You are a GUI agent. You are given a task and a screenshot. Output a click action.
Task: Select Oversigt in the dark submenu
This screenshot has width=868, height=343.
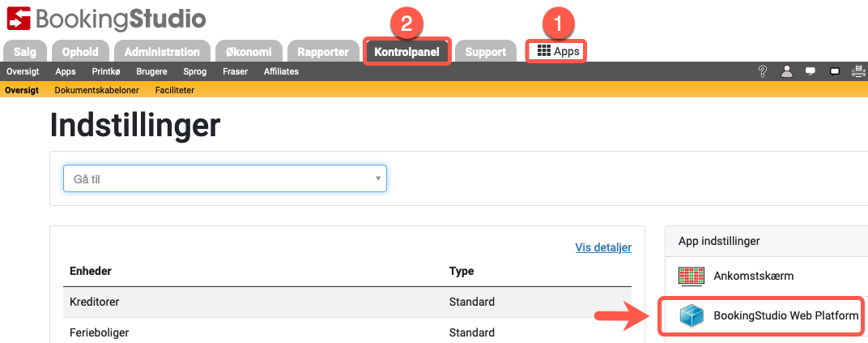pyautogui.click(x=23, y=71)
